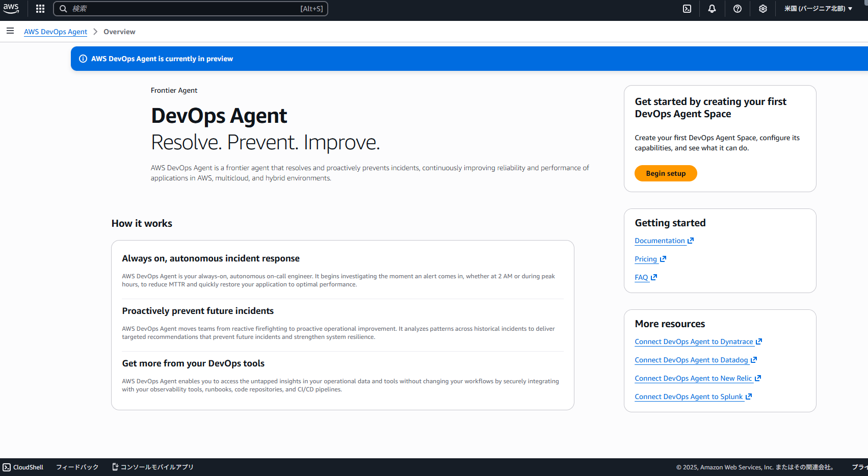868x476 pixels.
Task: Open the notifications bell icon
Action: pyautogui.click(x=712, y=9)
